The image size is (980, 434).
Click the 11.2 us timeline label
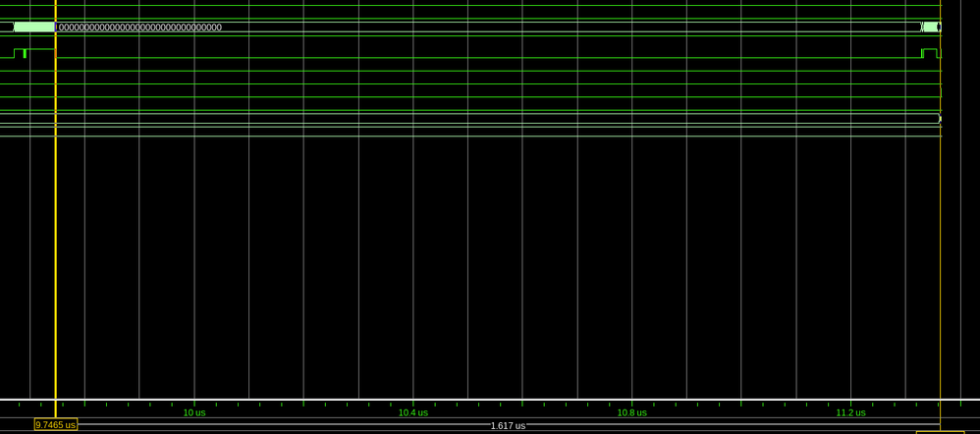click(850, 412)
